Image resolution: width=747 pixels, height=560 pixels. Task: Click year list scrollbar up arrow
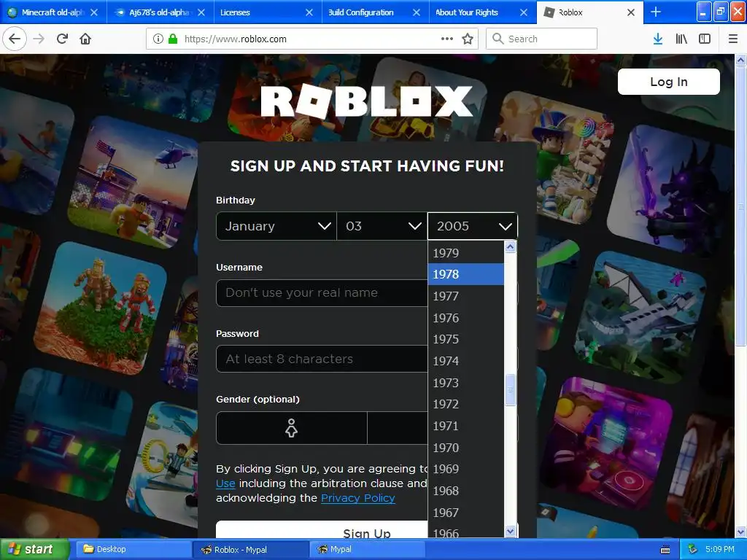510,246
